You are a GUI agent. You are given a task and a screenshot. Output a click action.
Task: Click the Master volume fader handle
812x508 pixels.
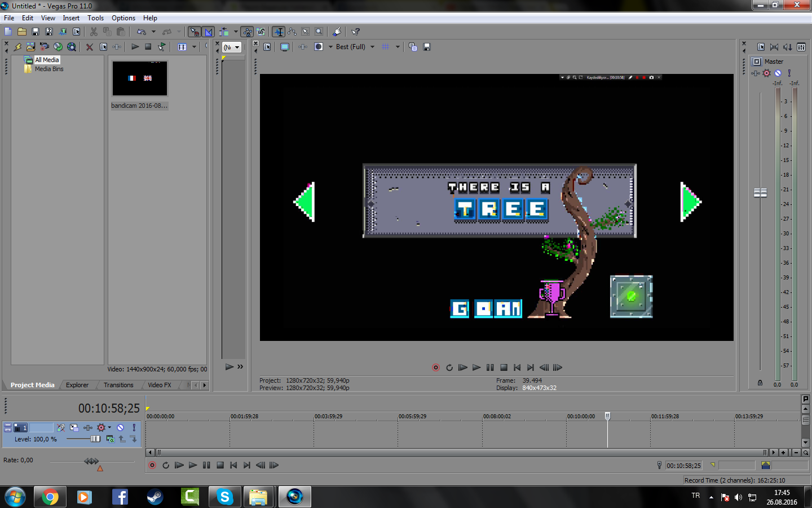(x=761, y=193)
